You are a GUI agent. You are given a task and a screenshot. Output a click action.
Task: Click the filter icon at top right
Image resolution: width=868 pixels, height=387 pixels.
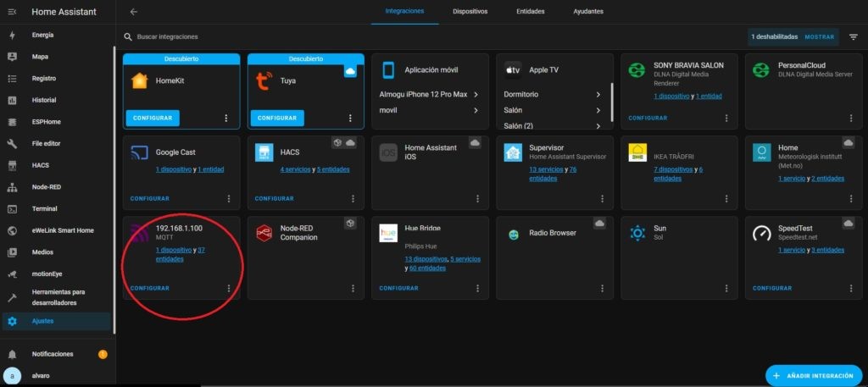click(853, 37)
